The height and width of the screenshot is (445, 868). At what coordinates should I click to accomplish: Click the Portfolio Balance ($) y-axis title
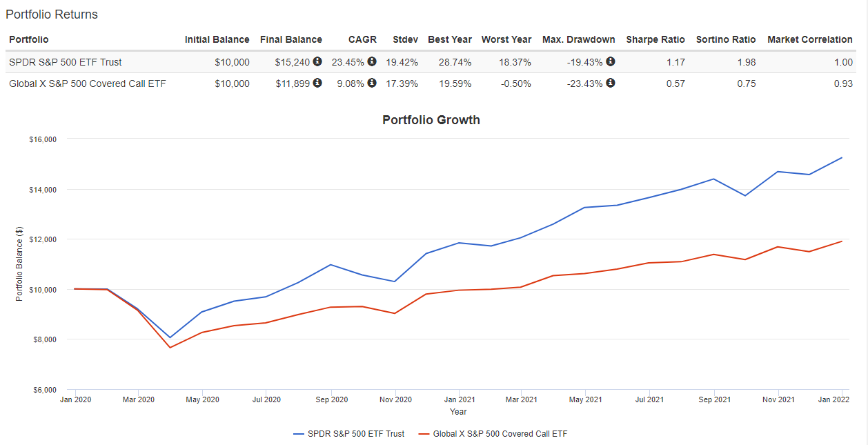click(19, 264)
